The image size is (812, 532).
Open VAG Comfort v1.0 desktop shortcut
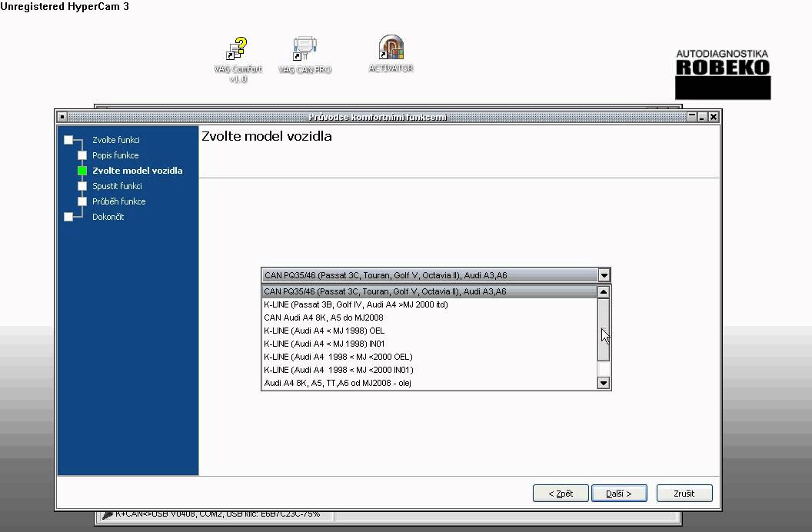(x=238, y=59)
